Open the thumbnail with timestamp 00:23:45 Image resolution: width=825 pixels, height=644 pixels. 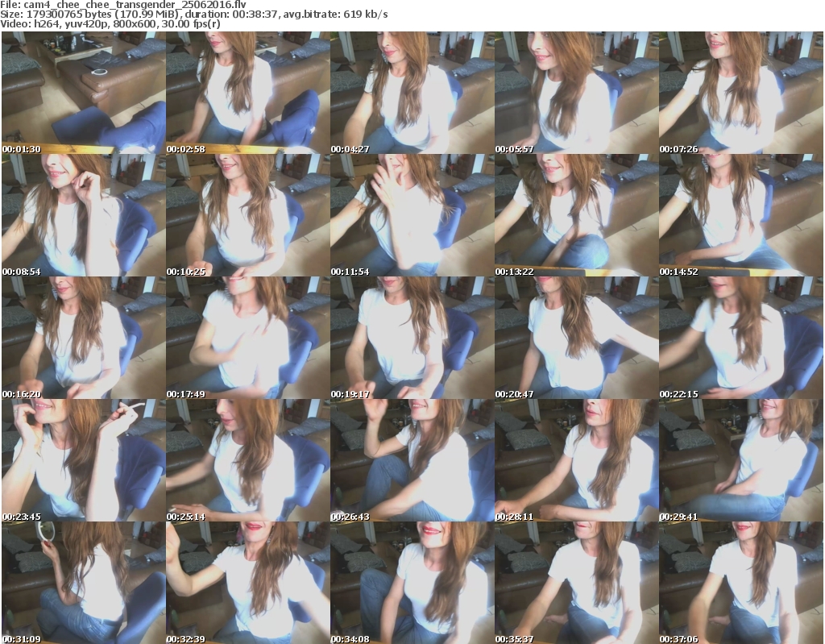(x=84, y=461)
